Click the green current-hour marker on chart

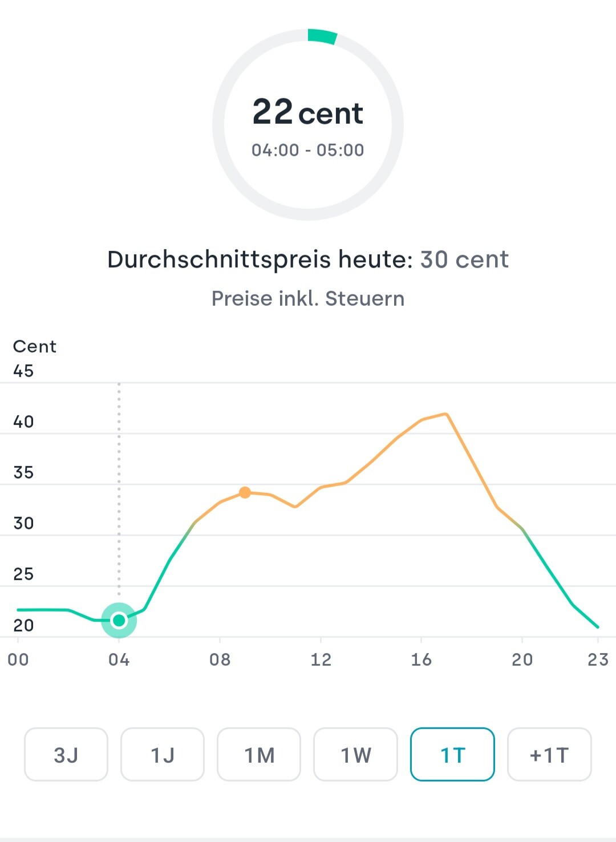coord(119,620)
